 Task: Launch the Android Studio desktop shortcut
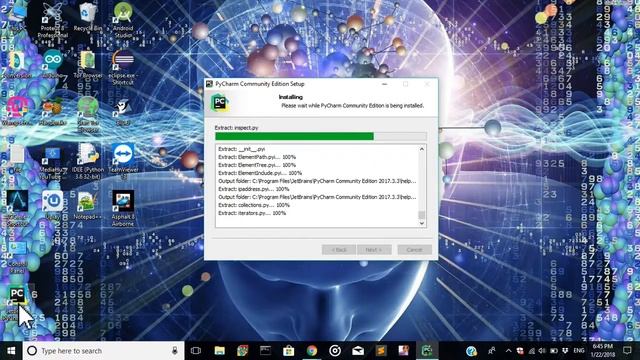(123, 20)
